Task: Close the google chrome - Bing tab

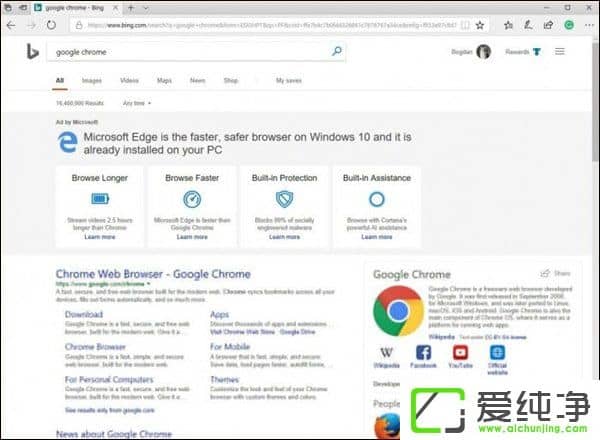Action: pyautogui.click(x=115, y=8)
